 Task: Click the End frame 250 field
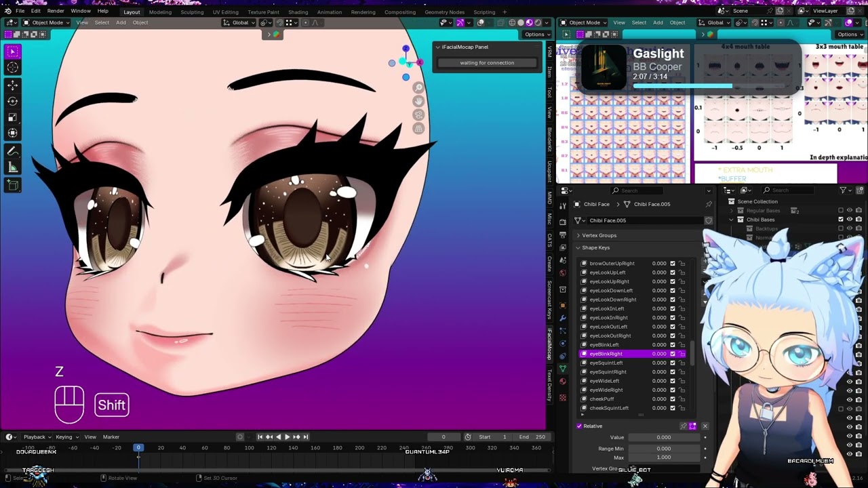[531, 437]
